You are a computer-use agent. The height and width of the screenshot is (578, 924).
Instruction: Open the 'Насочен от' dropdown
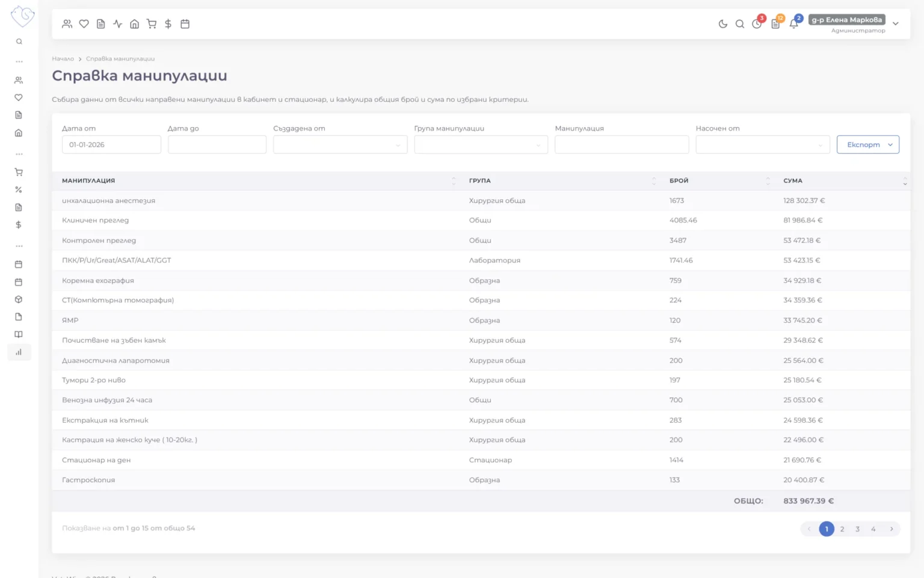pos(762,144)
